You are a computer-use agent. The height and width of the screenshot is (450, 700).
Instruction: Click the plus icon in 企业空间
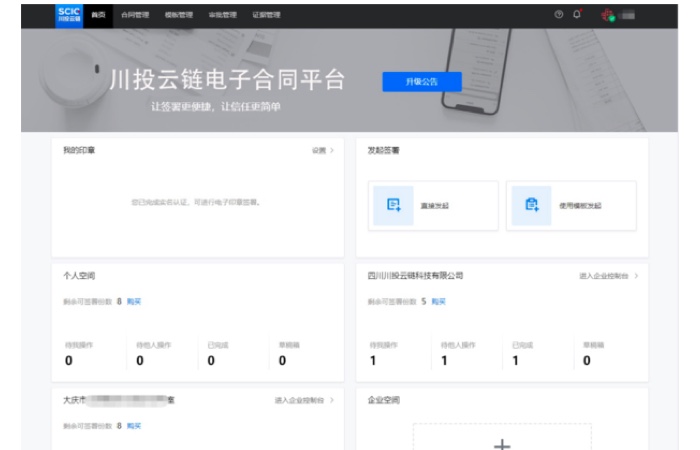[x=502, y=444]
